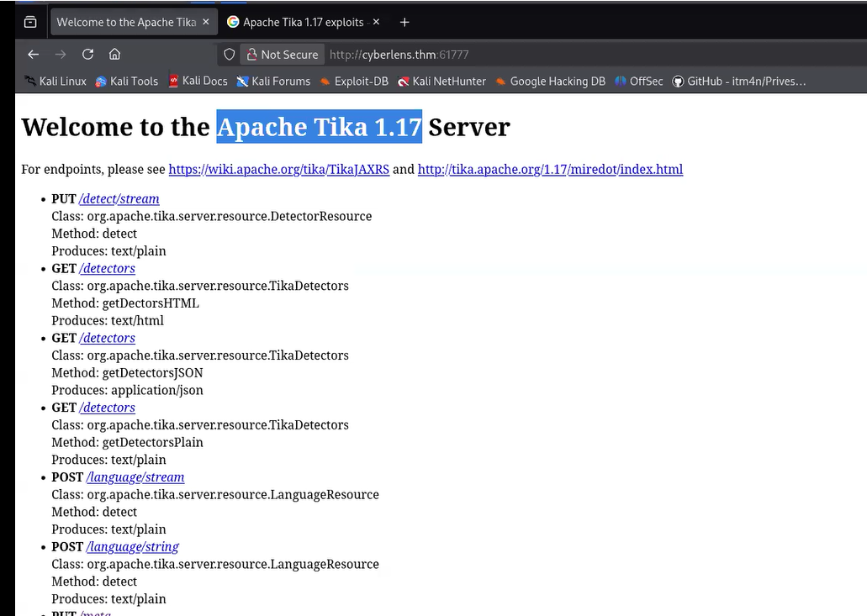This screenshot has height=616, width=867.
Task: Click the Produces: application/json line
Action: (127, 390)
